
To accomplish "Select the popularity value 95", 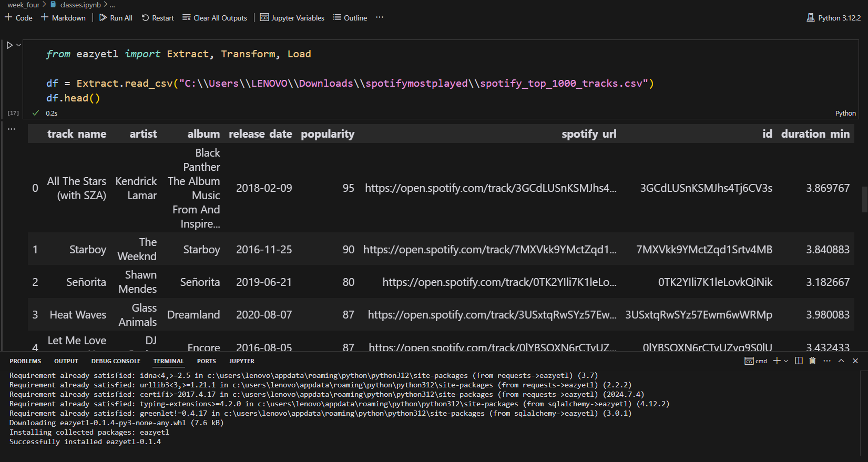I will click(348, 188).
